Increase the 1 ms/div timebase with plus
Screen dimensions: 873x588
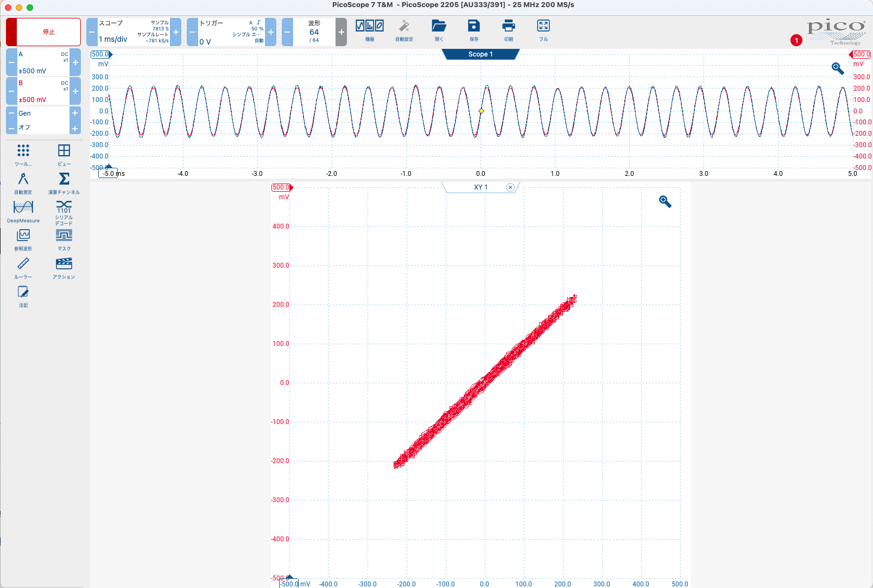pos(176,32)
